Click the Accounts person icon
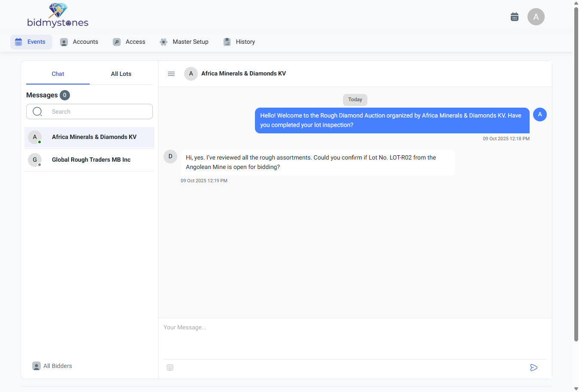 tap(64, 42)
